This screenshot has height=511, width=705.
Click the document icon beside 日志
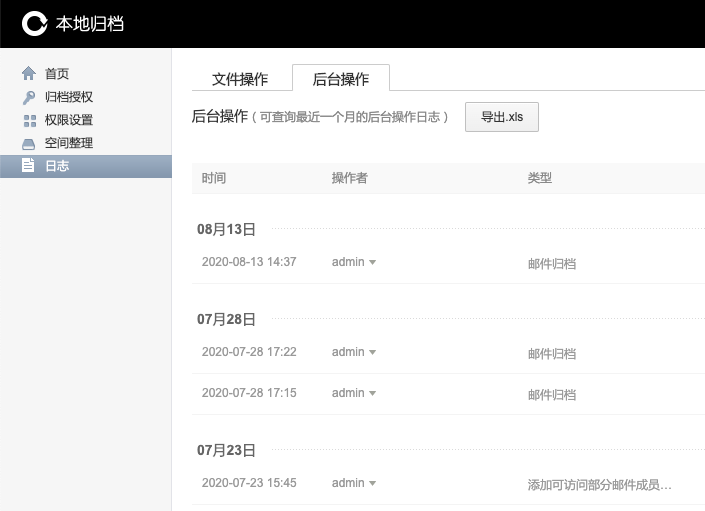pyautogui.click(x=28, y=166)
